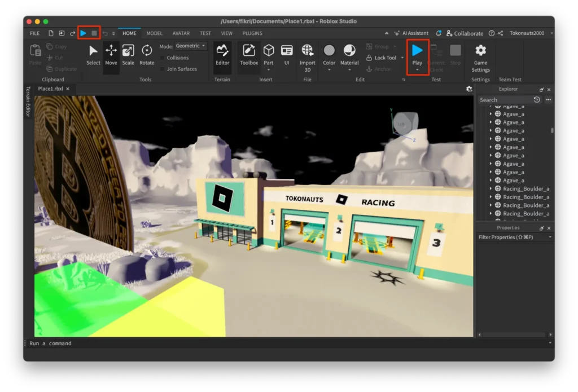Viewport: 578px width, 392px height.
Task: Click the Explorer Search field
Action: pos(505,100)
